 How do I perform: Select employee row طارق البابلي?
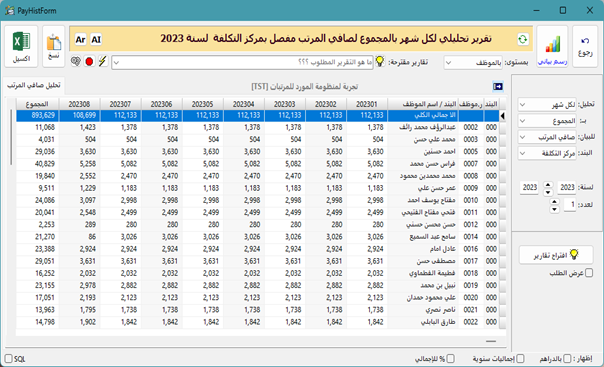pyautogui.click(x=257, y=322)
